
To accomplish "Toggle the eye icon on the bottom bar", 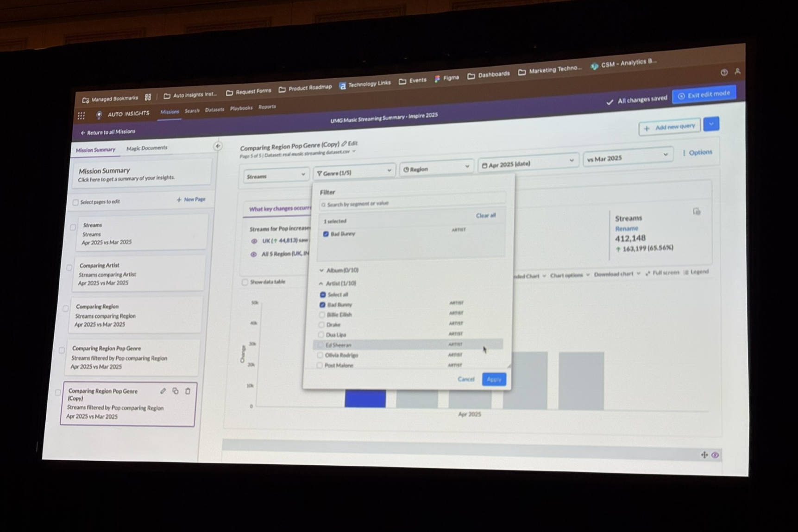I will pos(715,455).
